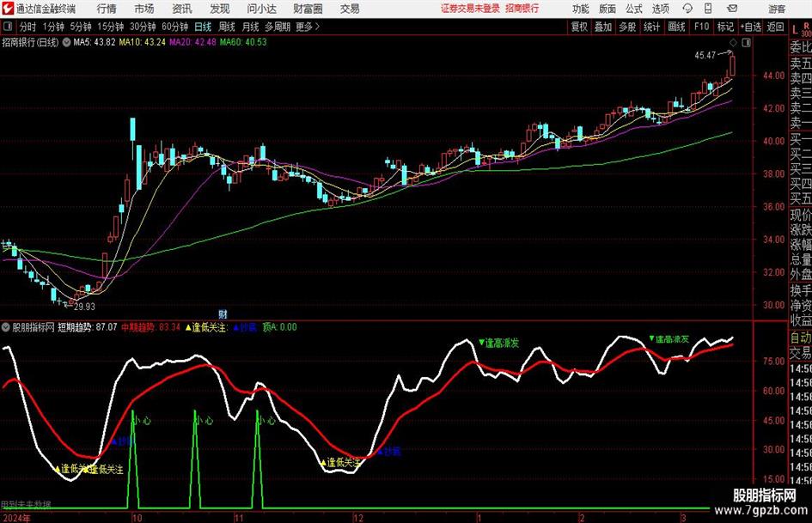Click the 29.93 low price label
812x523 pixels.
(84, 307)
